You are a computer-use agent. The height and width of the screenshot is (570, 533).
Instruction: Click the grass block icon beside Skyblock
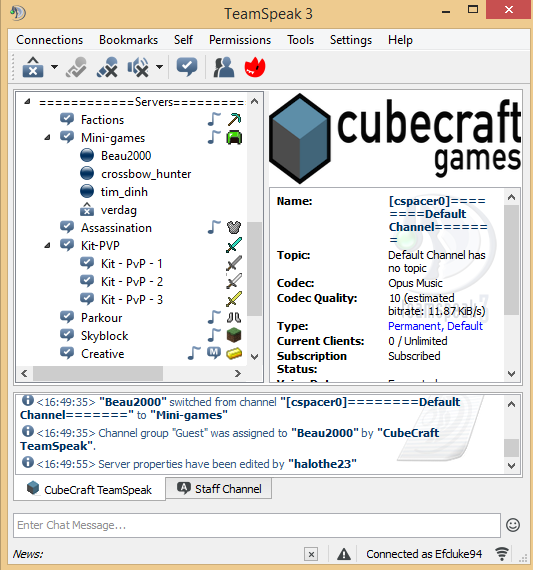click(x=234, y=335)
